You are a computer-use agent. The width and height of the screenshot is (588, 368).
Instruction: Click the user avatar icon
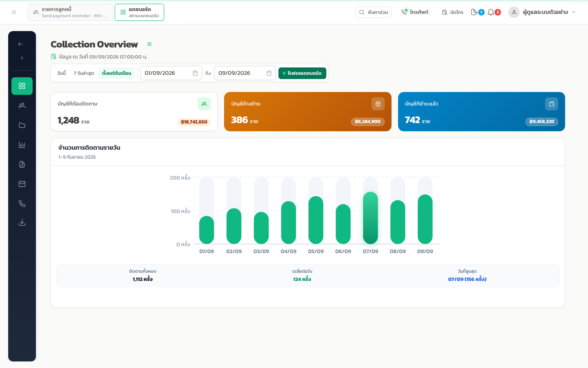[514, 12]
